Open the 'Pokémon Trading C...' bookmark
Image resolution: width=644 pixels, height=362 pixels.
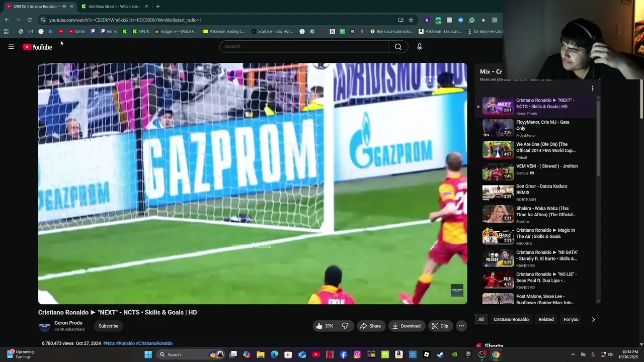click(x=224, y=31)
